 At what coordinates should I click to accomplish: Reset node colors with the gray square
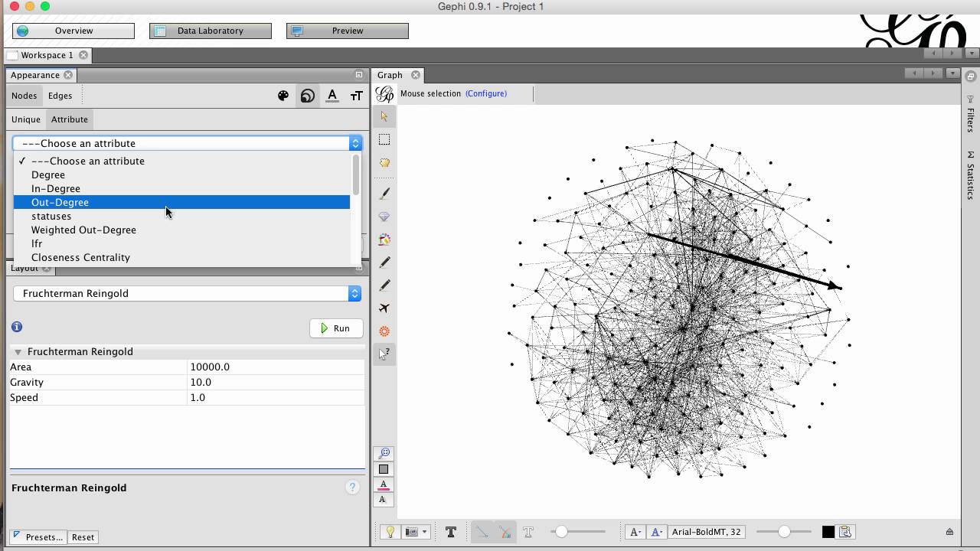point(384,469)
